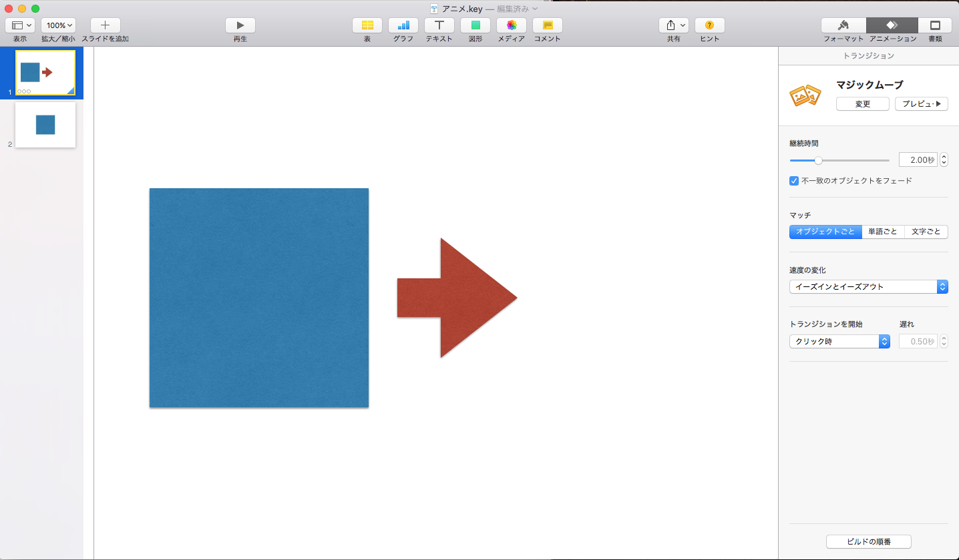The width and height of the screenshot is (959, 560).
Task: Click the Tips (ヒント) question icon
Action: coord(709,25)
